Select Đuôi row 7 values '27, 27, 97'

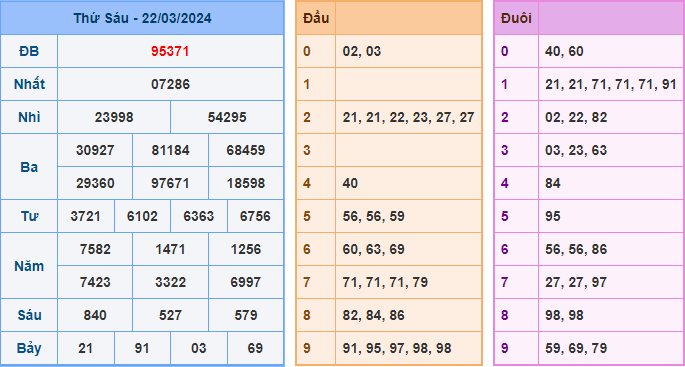click(576, 282)
